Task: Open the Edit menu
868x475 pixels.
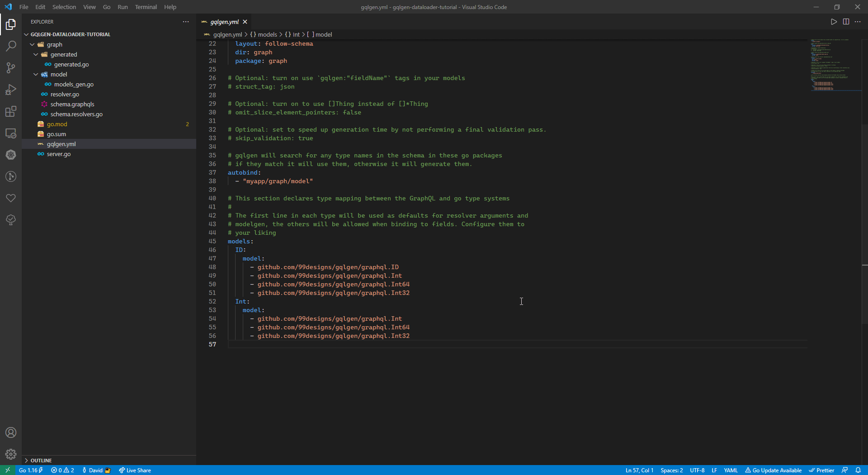Action: (40, 7)
